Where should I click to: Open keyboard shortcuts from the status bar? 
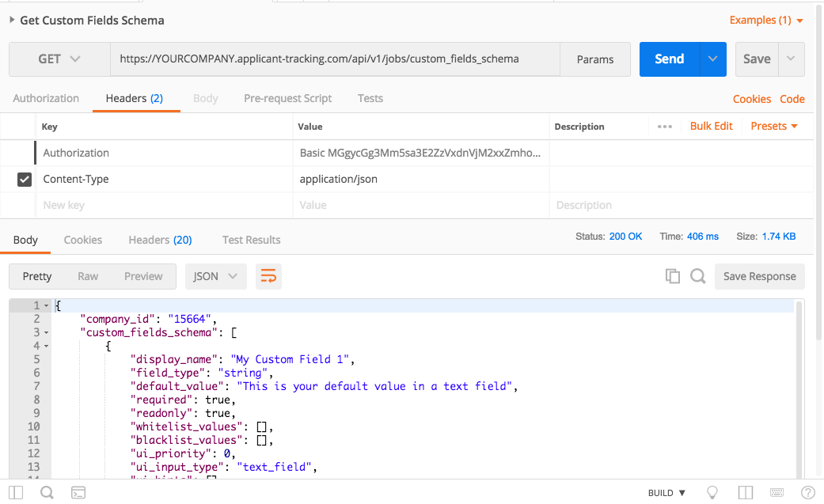(777, 492)
